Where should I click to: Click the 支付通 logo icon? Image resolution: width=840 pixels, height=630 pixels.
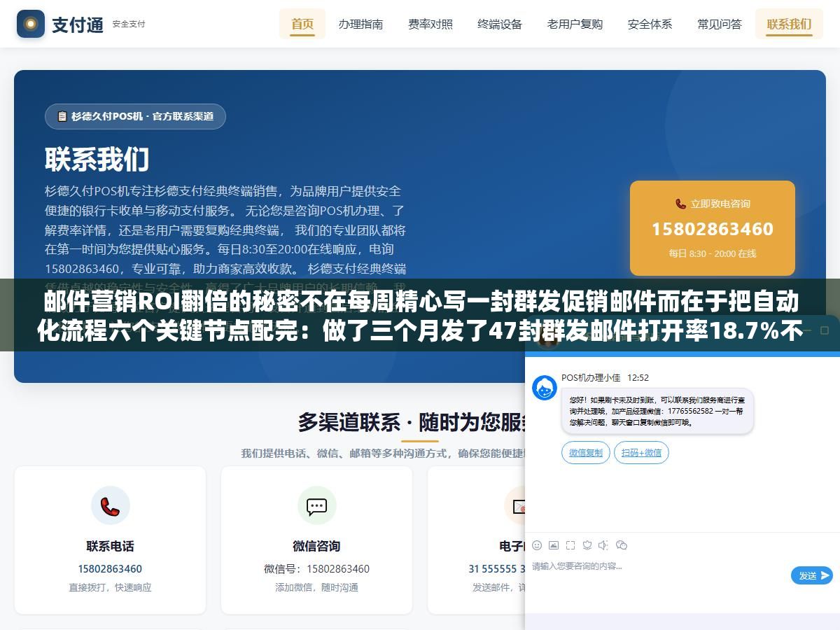[31, 24]
